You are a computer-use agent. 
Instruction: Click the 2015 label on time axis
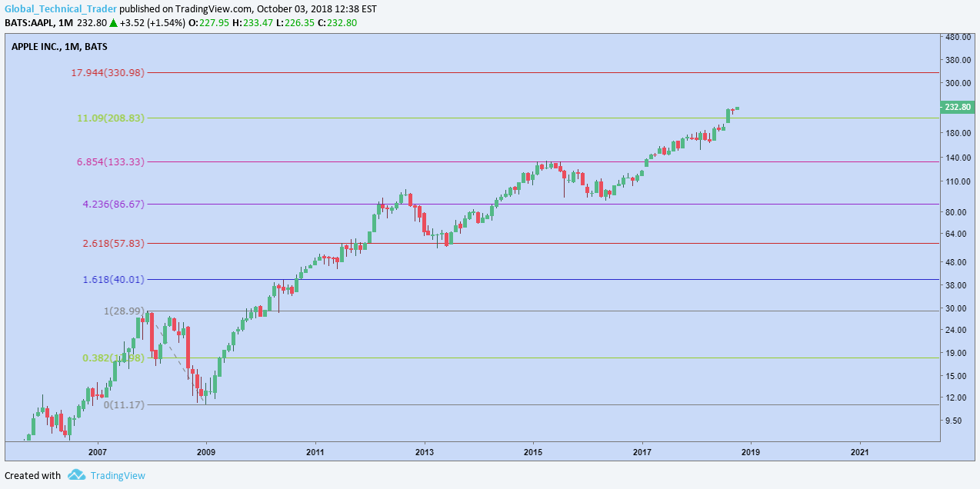coord(533,453)
